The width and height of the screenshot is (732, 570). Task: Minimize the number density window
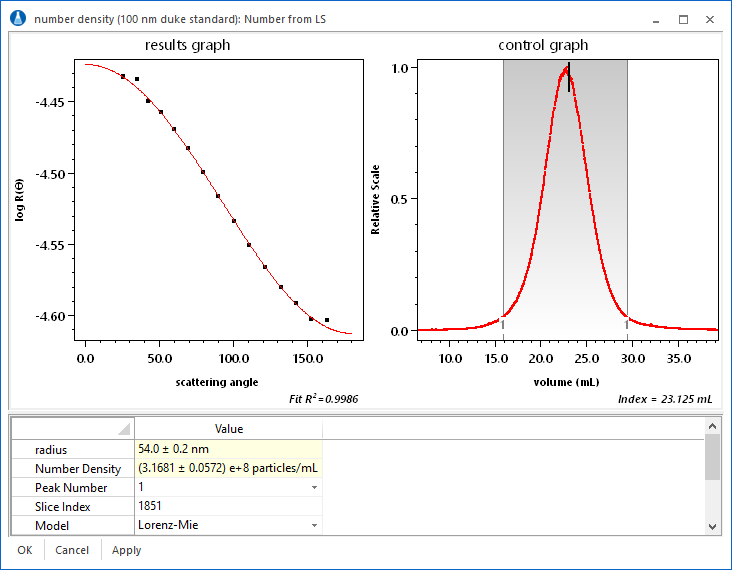click(x=657, y=19)
